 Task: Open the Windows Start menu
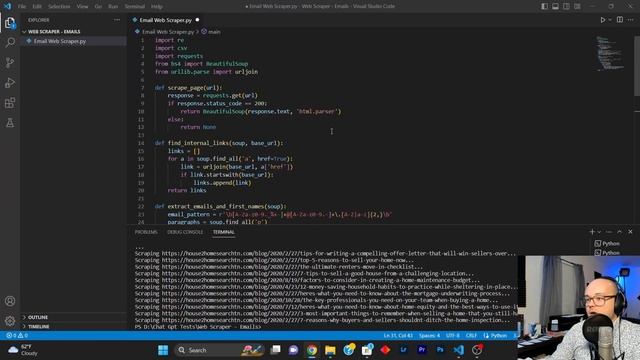(163, 350)
